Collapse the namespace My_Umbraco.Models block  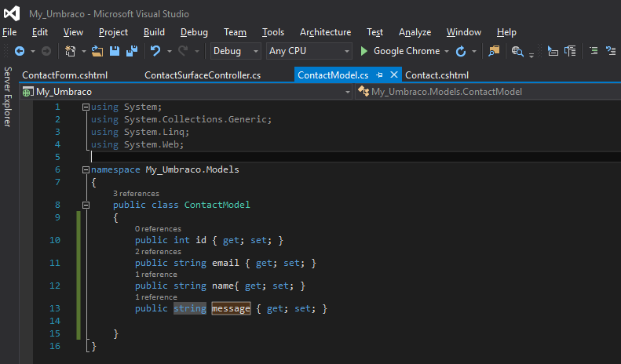pos(86,169)
